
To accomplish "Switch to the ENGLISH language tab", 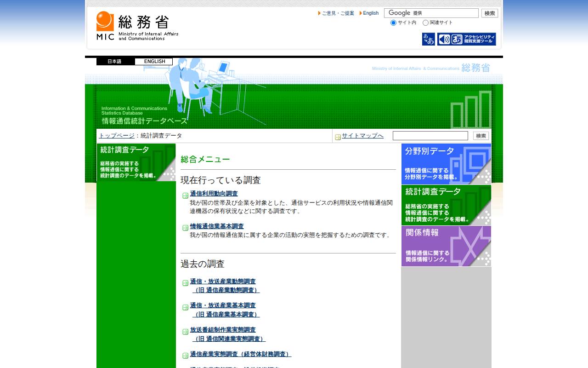I will coord(154,62).
